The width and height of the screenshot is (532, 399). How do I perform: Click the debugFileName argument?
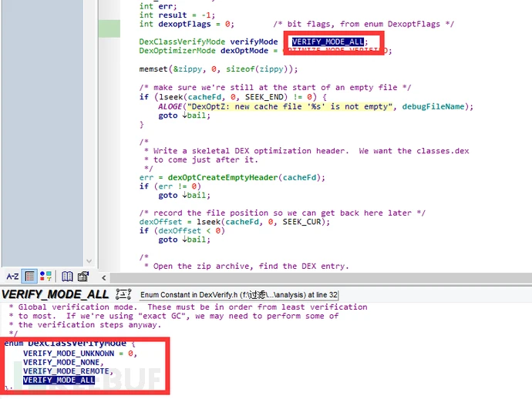pos(433,106)
